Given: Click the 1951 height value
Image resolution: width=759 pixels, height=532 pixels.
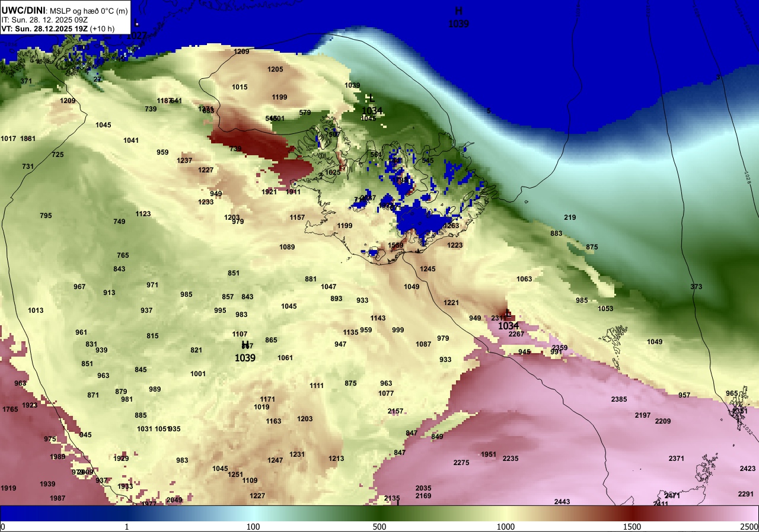Looking at the screenshot, I should (x=489, y=454).
